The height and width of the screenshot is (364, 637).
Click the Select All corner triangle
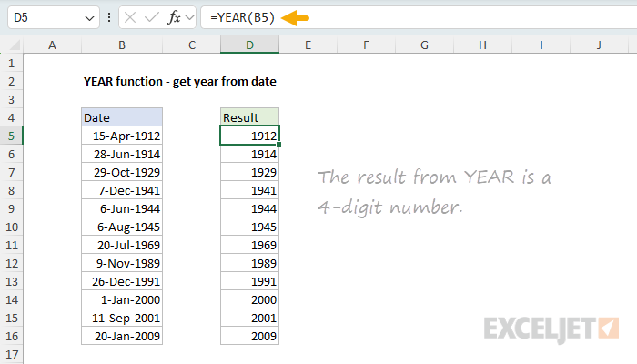coord(15,45)
